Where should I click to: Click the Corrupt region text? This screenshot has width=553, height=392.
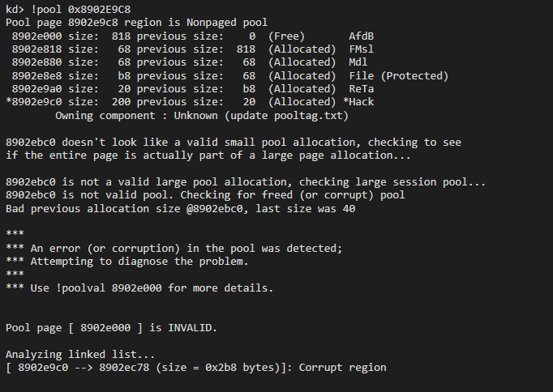pyautogui.click(x=342, y=368)
